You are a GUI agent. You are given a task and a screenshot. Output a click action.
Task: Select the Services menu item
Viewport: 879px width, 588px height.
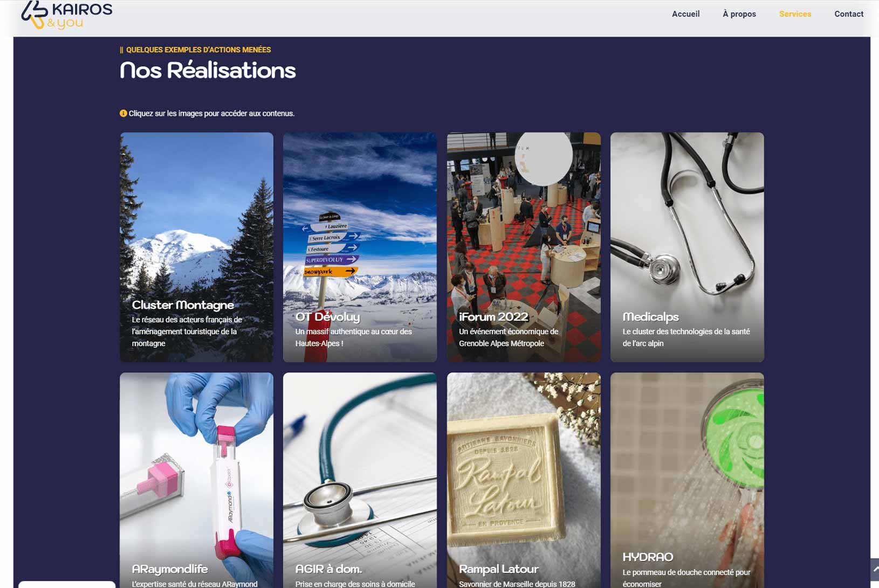pos(795,14)
